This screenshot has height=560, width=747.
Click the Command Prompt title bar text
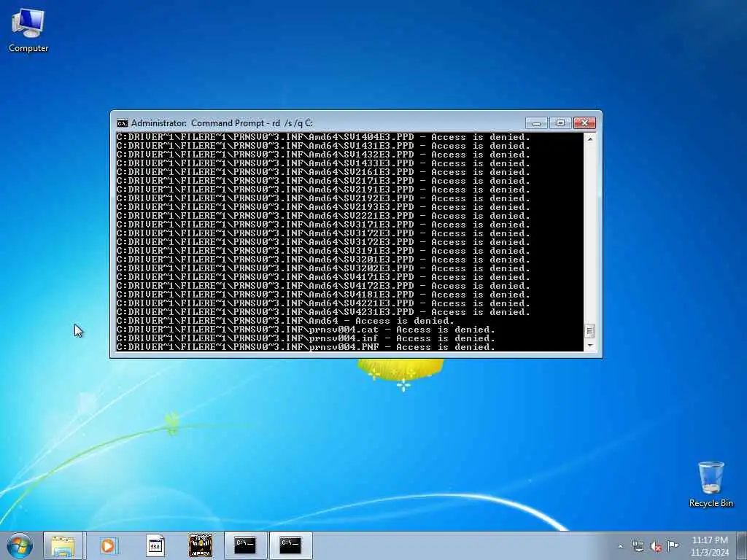coord(222,123)
